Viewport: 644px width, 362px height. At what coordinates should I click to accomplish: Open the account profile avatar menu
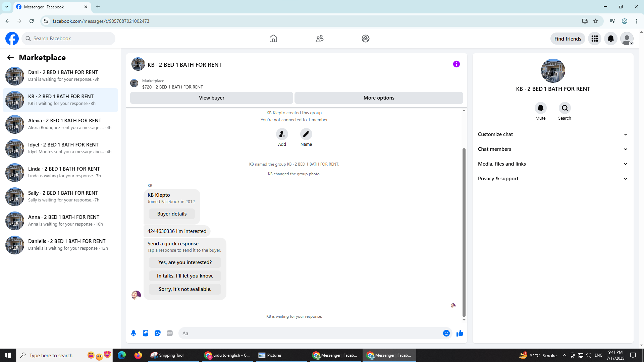[x=627, y=39]
